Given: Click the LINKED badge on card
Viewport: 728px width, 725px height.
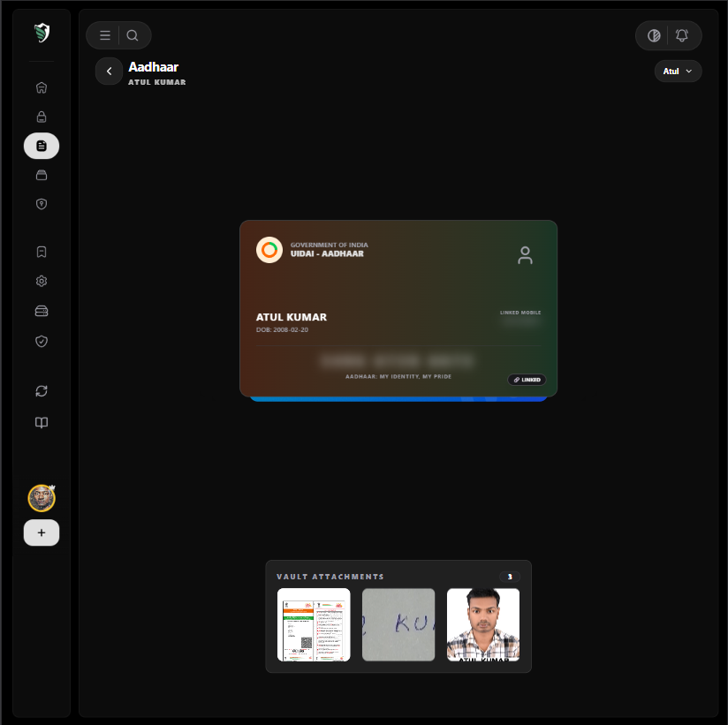Looking at the screenshot, I should pos(527,380).
